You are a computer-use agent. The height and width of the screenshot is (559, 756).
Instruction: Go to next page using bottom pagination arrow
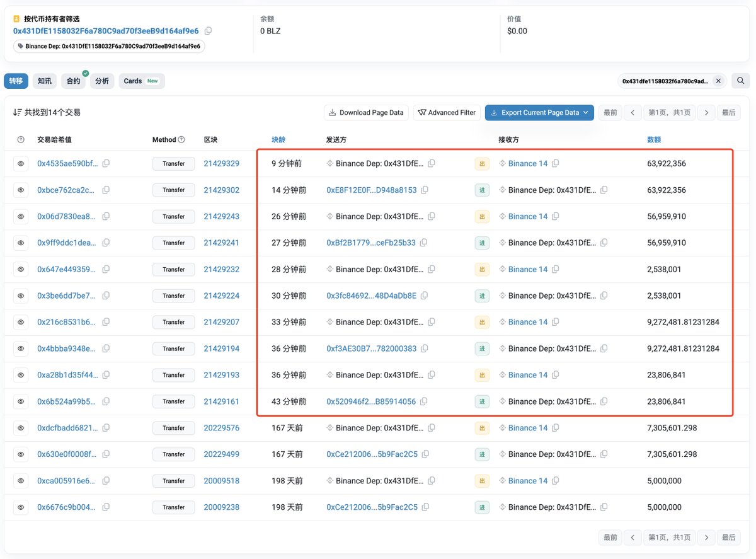[x=707, y=537]
